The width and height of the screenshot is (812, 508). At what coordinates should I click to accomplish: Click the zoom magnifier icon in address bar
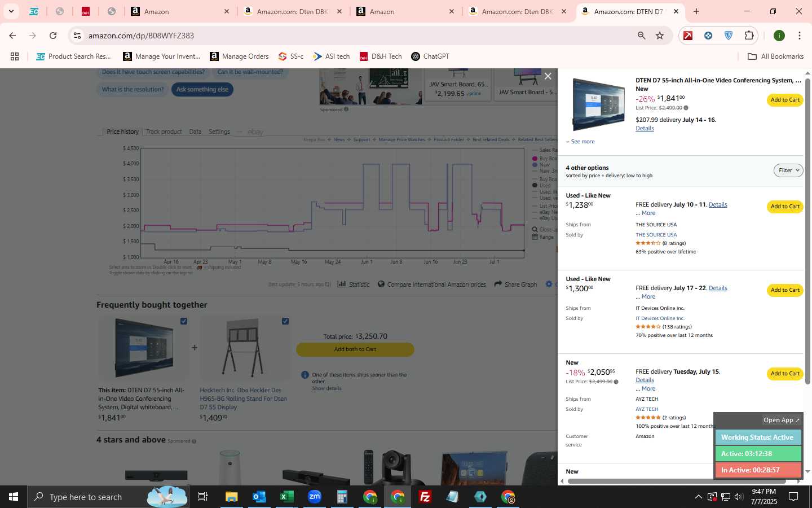tap(641, 36)
